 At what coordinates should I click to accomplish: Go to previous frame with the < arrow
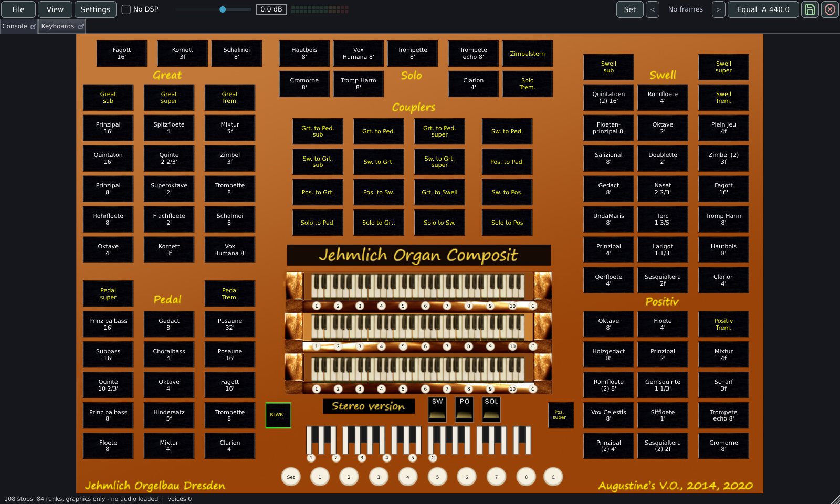[653, 9]
